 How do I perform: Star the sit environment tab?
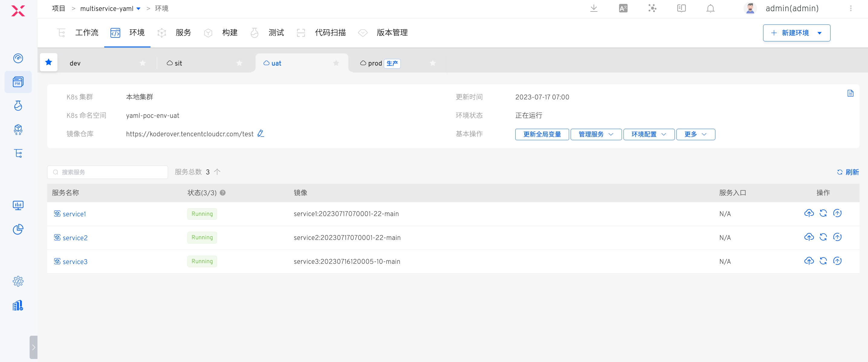[239, 63]
